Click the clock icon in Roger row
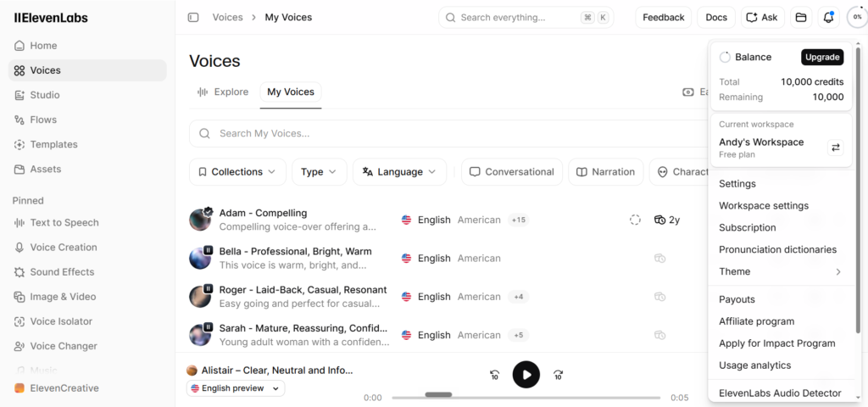Viewport: 868px width, 407px height. (659, 297)
